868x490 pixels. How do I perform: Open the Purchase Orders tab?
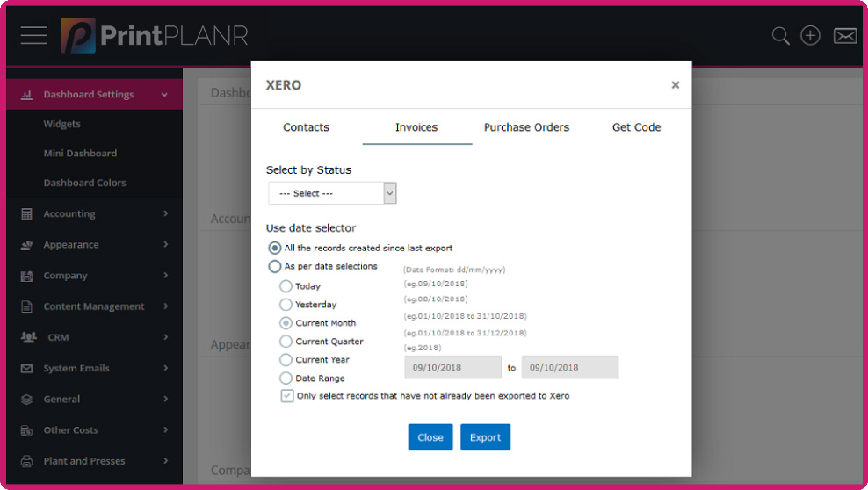click(526, 127)
